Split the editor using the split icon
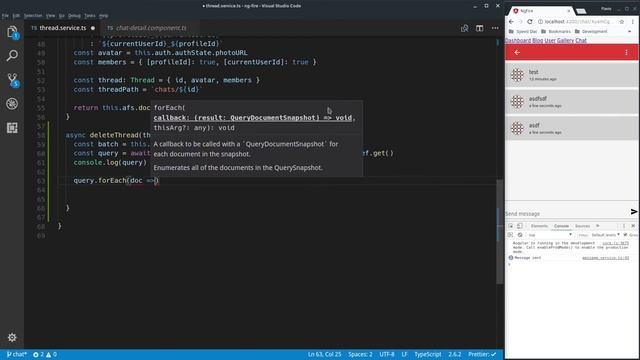The image size is (640, 360). coord(480,28)
